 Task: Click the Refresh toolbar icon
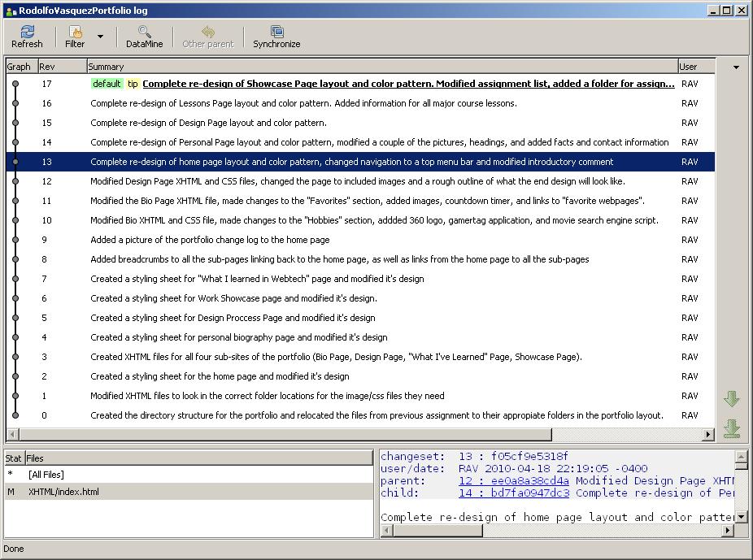click(x=27, y=37)
